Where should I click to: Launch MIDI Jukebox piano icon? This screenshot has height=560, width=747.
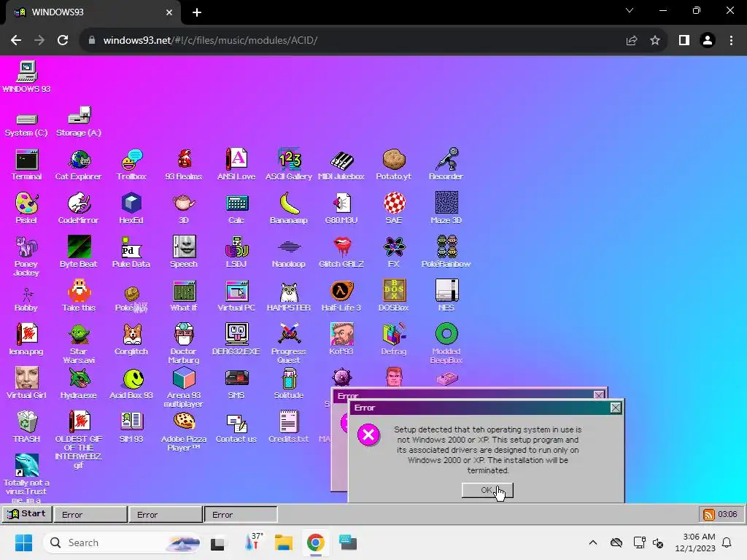click(x=341, y=165)
